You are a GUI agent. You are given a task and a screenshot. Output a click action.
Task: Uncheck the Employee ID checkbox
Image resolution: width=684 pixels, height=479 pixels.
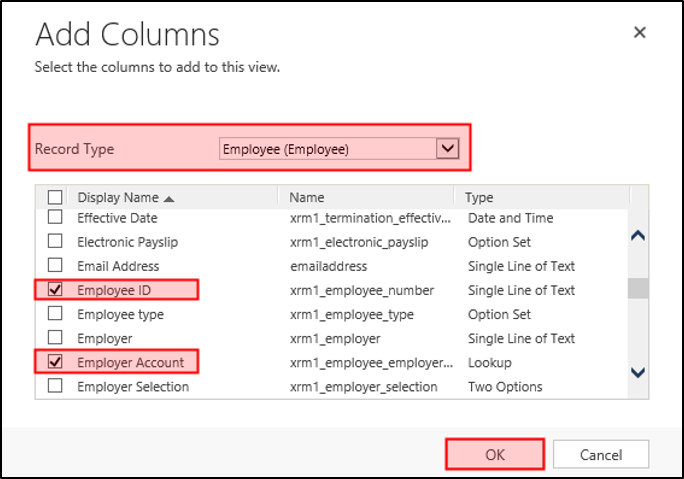tap(55, 290)
